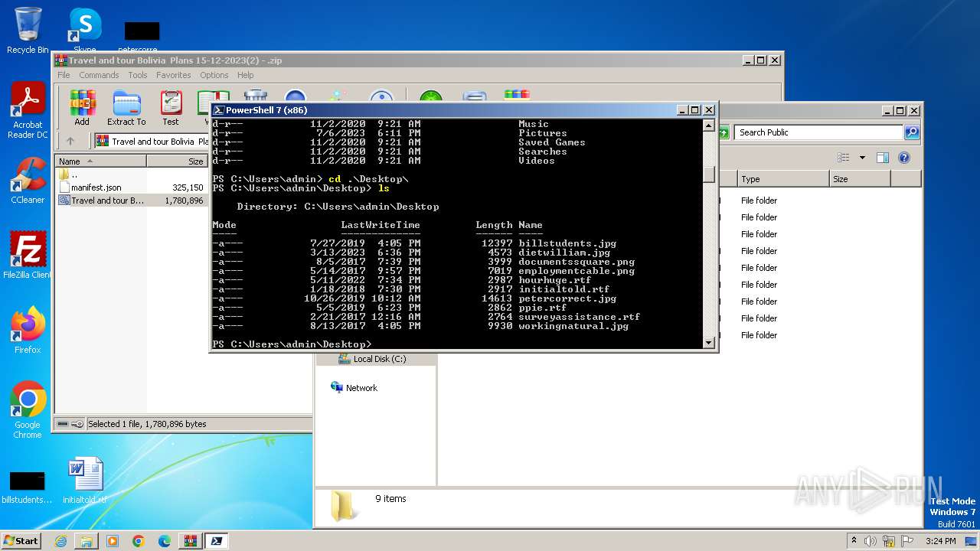980x551 pixels.
Task: Open the Tools menu in WinRAR
Action: [x=138, y=75]
